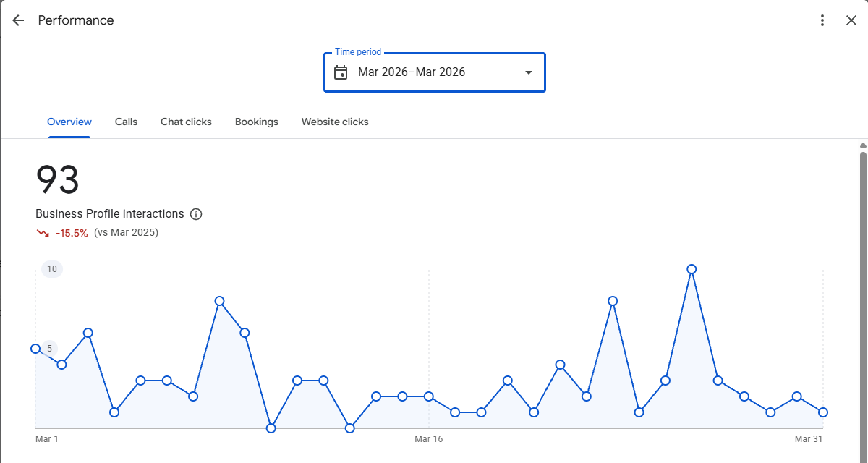Click the scrollbar up arrow
Image resolution: width=868 pixels, height=463 pixels.
[863, 145]
